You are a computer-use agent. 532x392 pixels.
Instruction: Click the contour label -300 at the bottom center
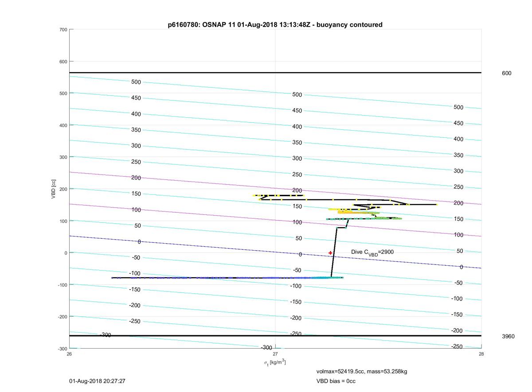click(x=266, y=348)
